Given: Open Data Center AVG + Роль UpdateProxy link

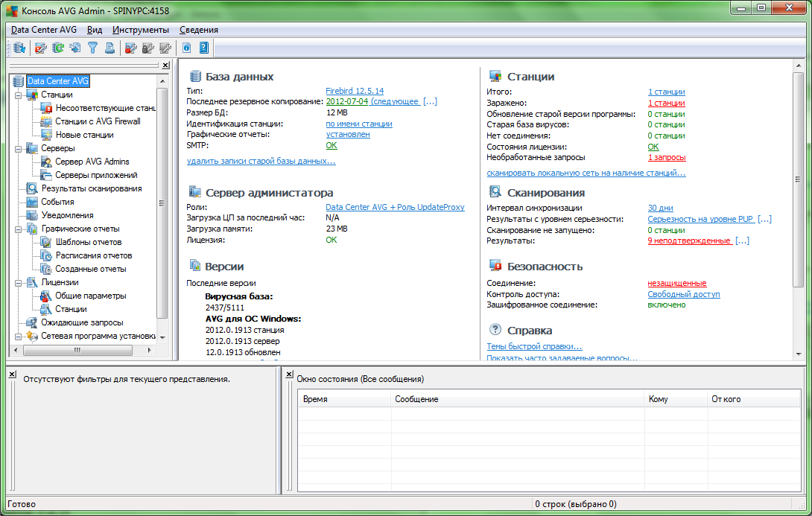Looking at the screenshot, I should (x=395, y=207).
